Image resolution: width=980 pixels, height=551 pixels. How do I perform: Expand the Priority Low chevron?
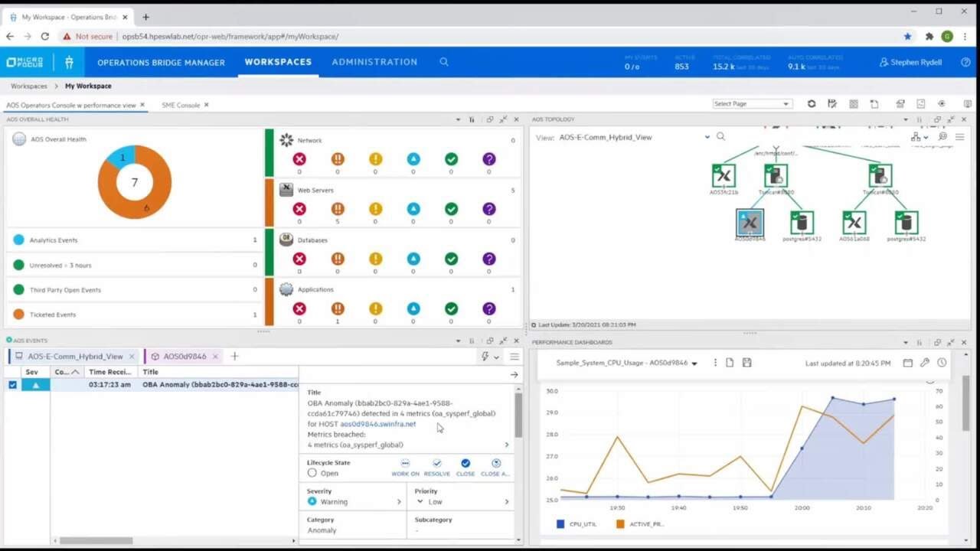507,502
